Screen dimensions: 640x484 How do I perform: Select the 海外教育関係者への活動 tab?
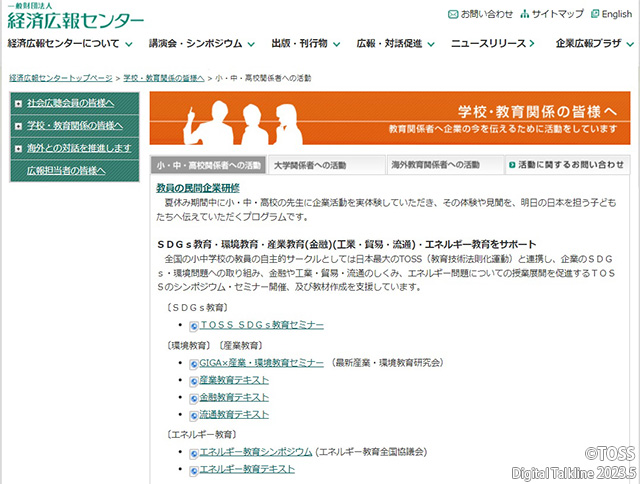(x=435, y=165)
